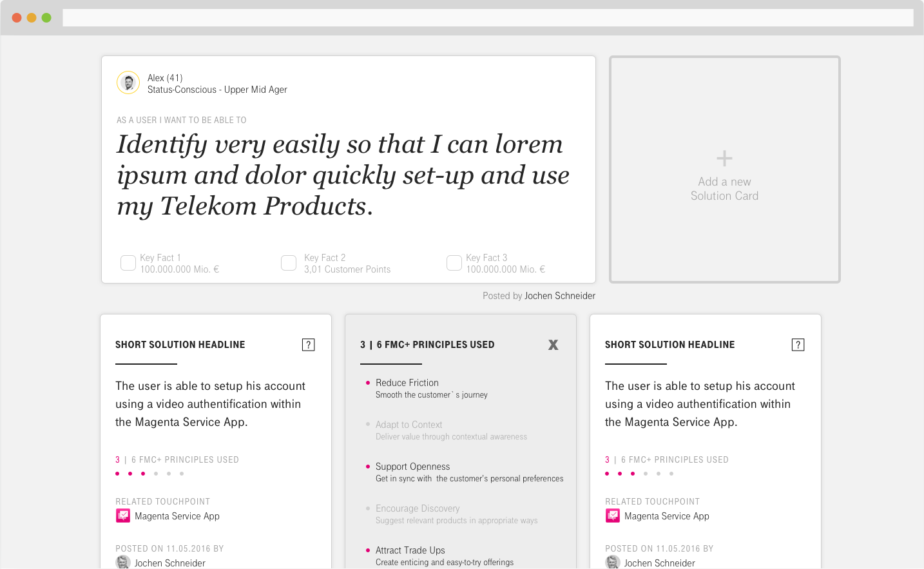Image resolution: width=924 pixels, height=569 pixels.
Task: Open Jochen Schneider's profile link
Action: [559, 296]
